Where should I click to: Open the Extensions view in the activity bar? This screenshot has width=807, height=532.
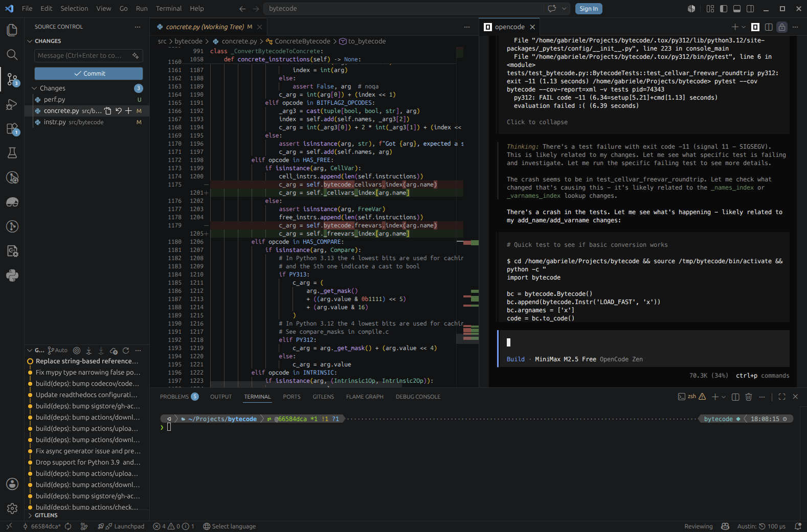pos(12,129)
